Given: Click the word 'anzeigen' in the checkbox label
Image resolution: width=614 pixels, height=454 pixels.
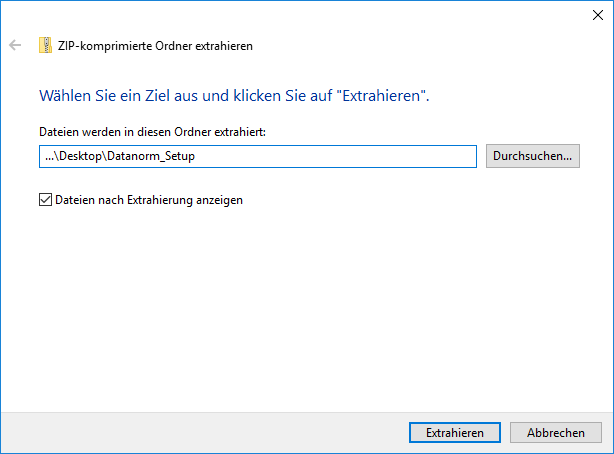Looking at the screenshot, I should coord(219,201).
